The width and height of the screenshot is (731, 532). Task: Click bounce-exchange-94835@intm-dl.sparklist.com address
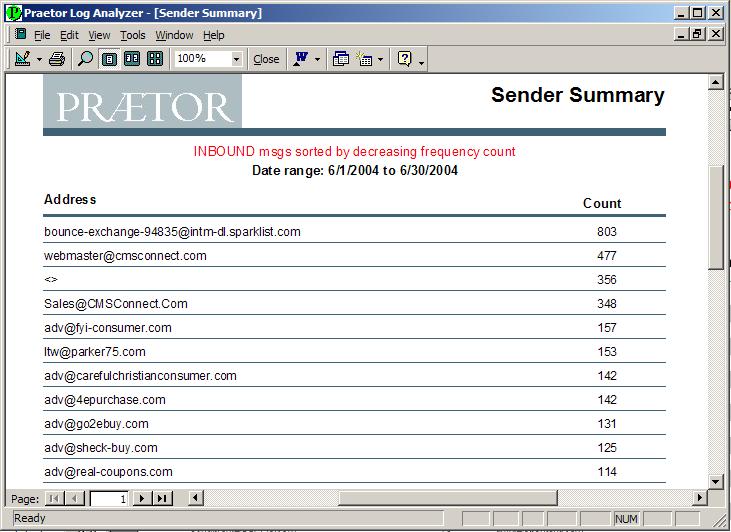pos(172,232)
